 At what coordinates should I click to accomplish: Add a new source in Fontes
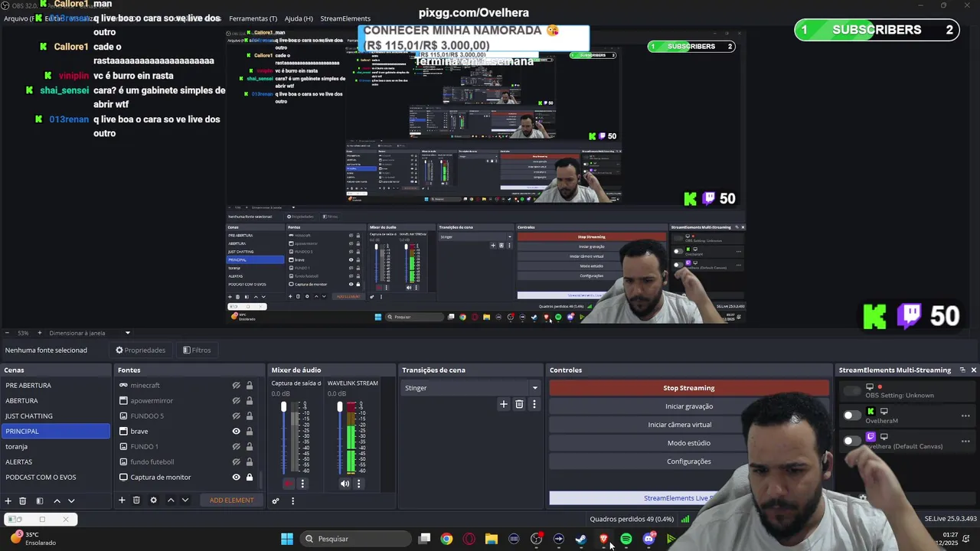[x=122, y=500]
